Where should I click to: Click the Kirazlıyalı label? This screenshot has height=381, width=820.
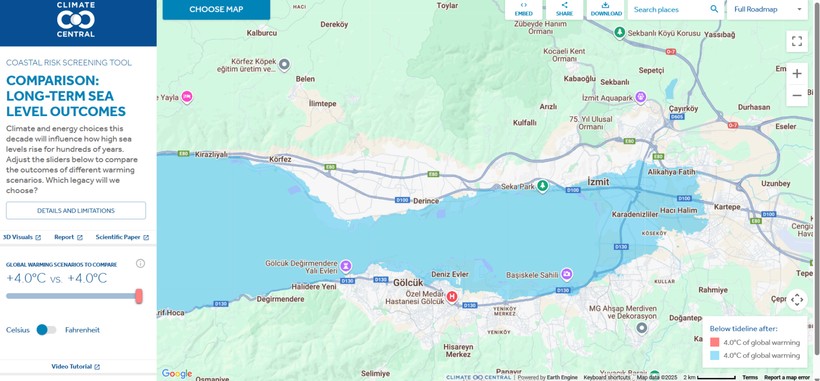click(x=211, y=154)
